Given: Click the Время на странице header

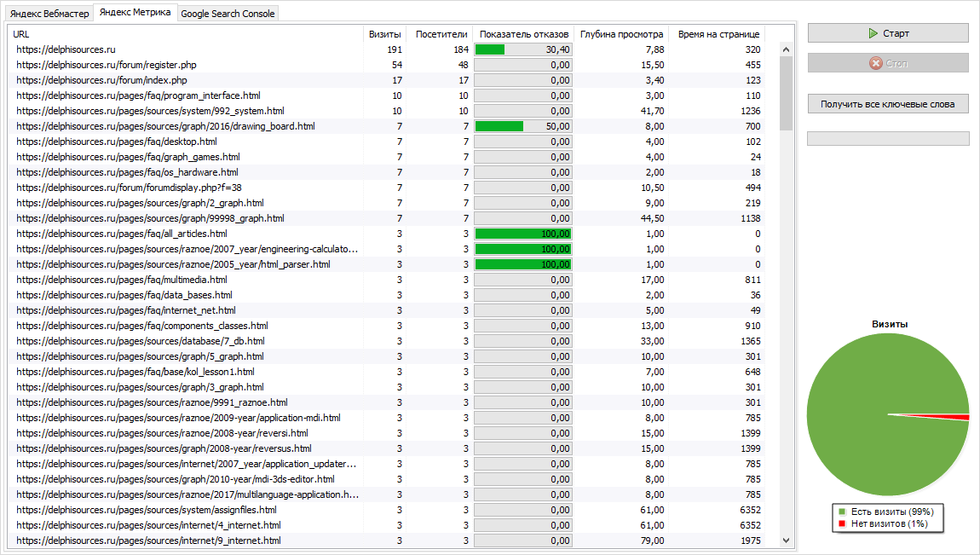Looking at the screenshot, I should [718, 34].
